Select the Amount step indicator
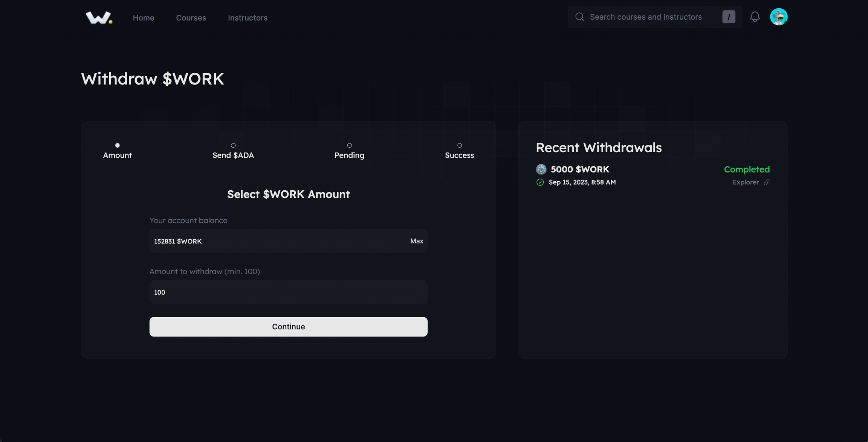The width and height of the screenshot is (868, 442). pos(117,145)
